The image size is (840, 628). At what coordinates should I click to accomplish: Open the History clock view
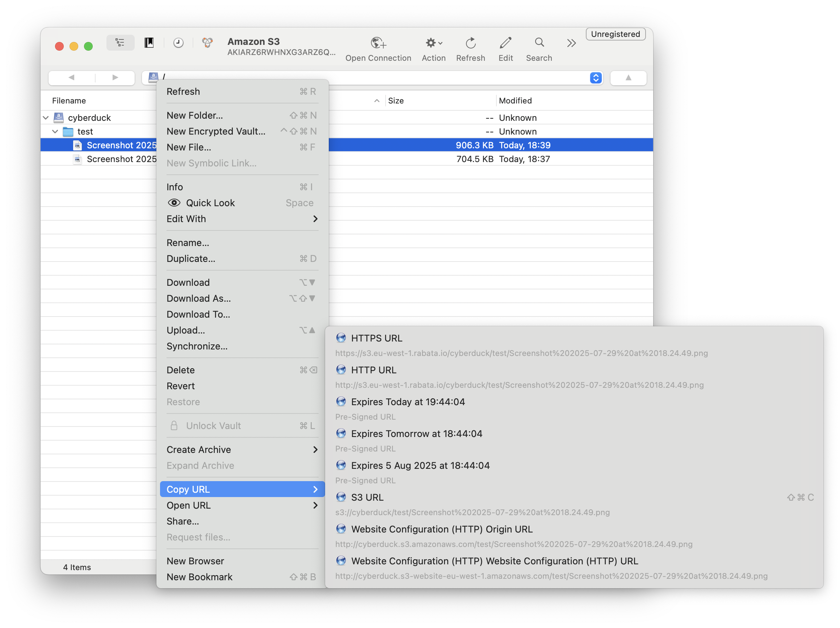point(178,43)
